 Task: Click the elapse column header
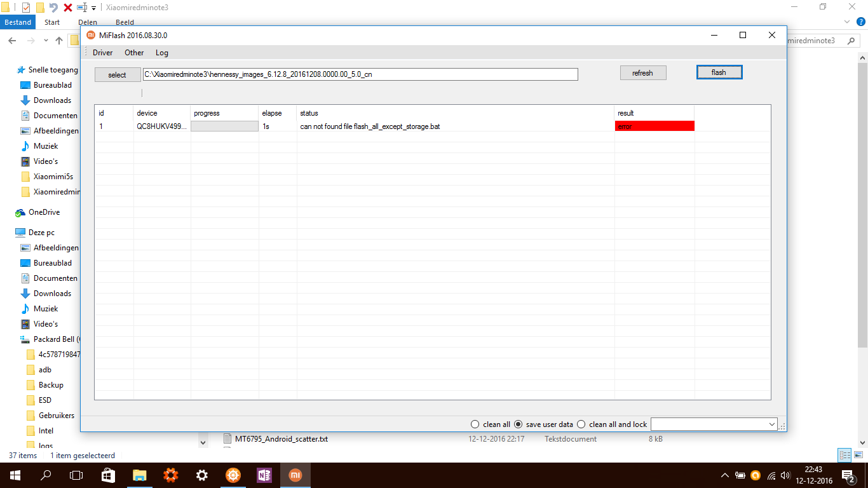pyautogui.click(x=271, y=113)
